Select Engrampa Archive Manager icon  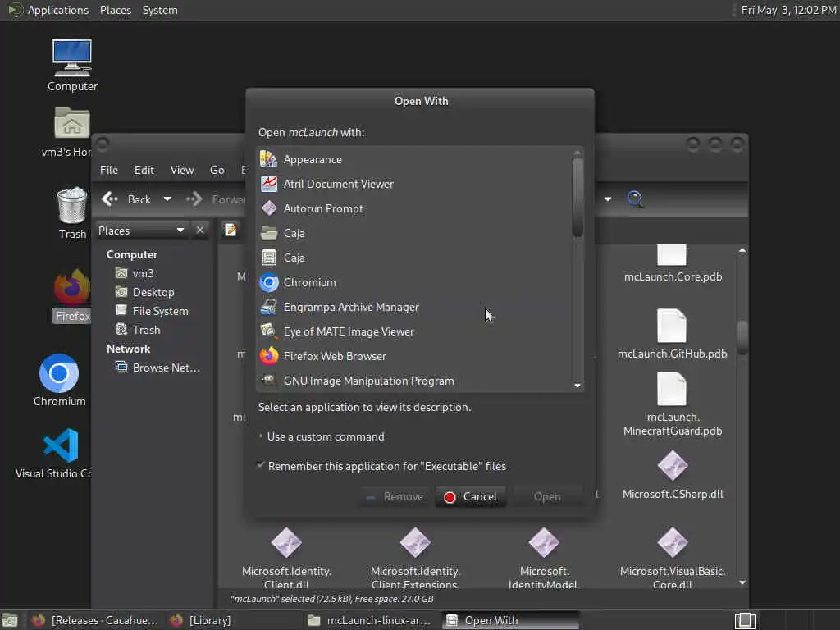point(269,307)
